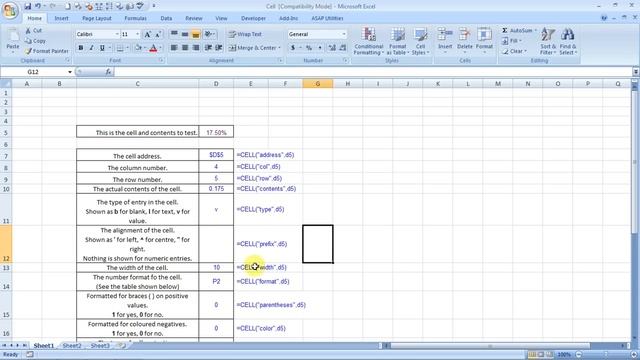
Task: Open Cell Styles gallery
Action: [420, 41]
